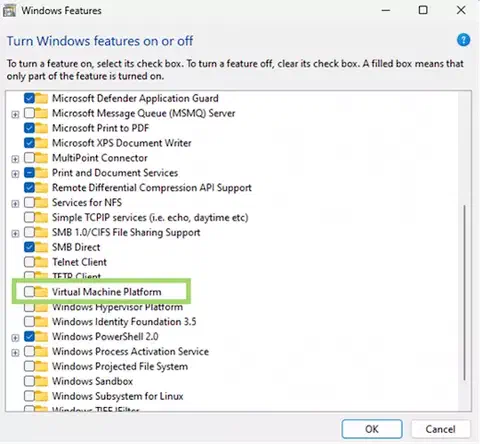Click the Windows Features title bar icon

(x=9, y=11)
